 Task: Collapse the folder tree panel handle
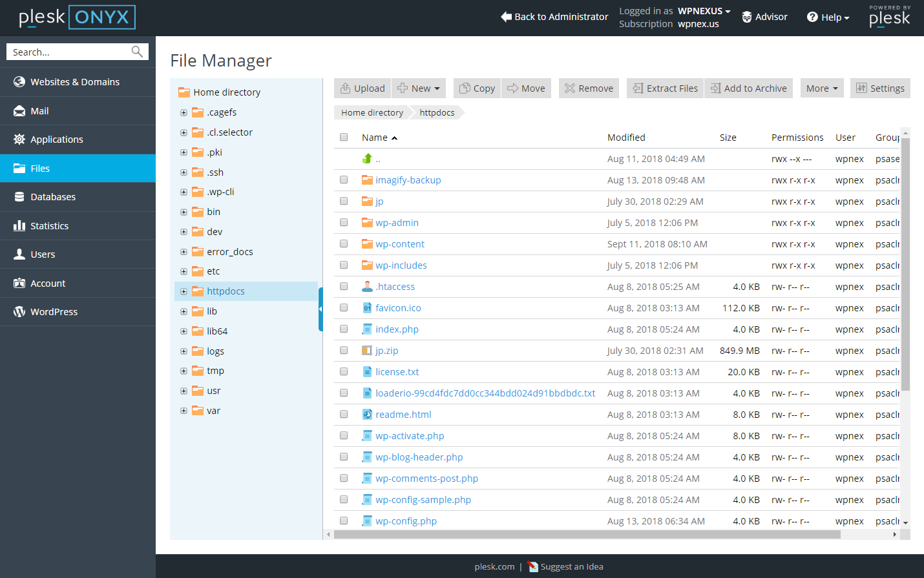(x=320, y=309)
